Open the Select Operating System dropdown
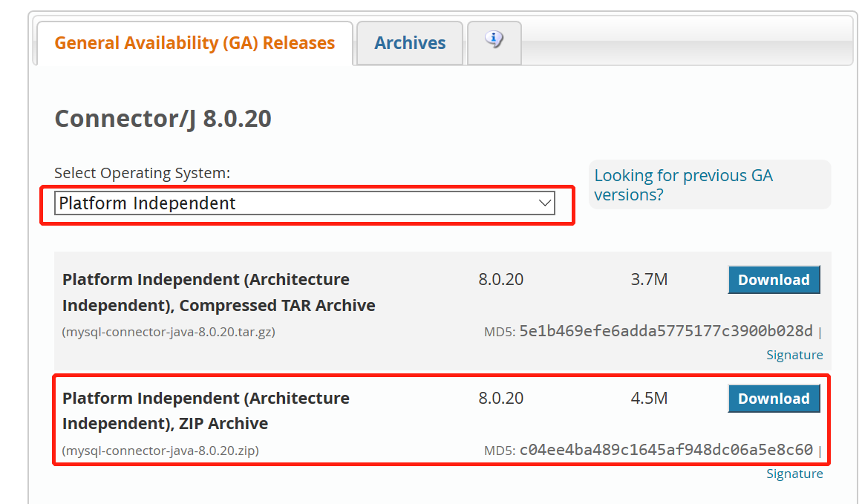Image resolution: width=862 pixels, height=504 pixels. [x=304, y=203]
